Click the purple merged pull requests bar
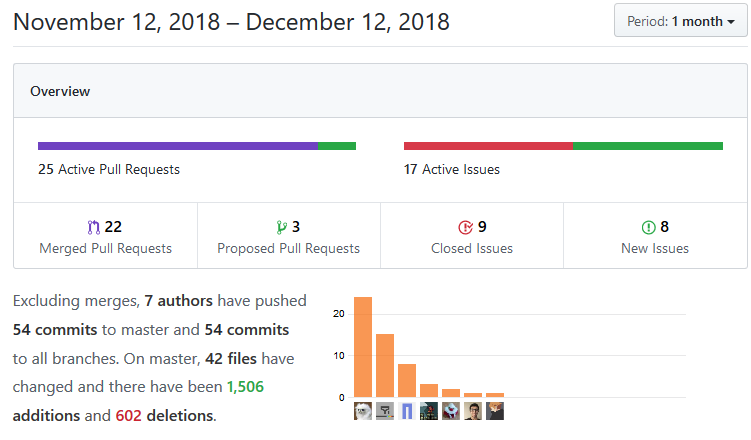This screenshot has width=751, height=440. tap(177, 146)
